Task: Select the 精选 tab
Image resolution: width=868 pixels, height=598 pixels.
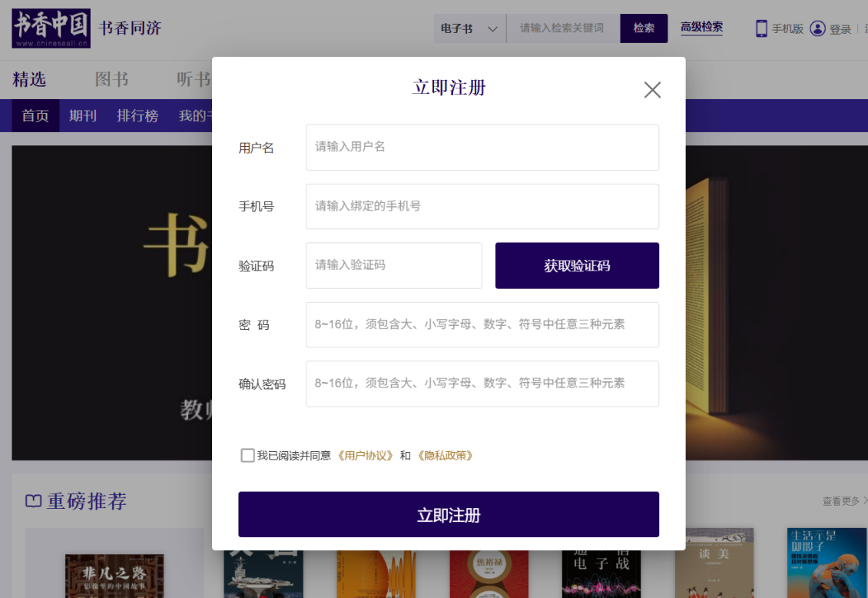Action: 30,79
